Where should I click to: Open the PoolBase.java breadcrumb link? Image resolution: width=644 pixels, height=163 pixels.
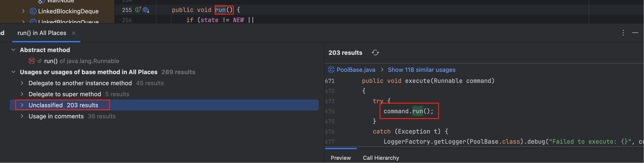[x=355, y=70]
